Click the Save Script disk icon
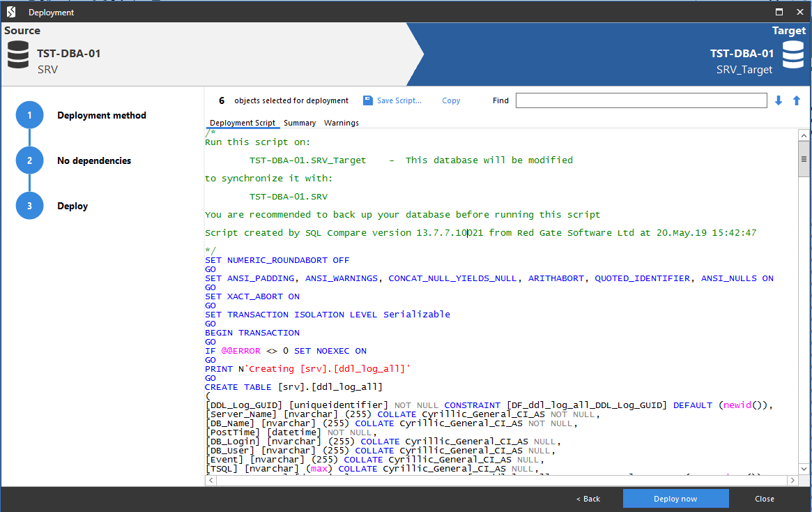Screen dimensions: 812x512 click(x=368, y=100)
